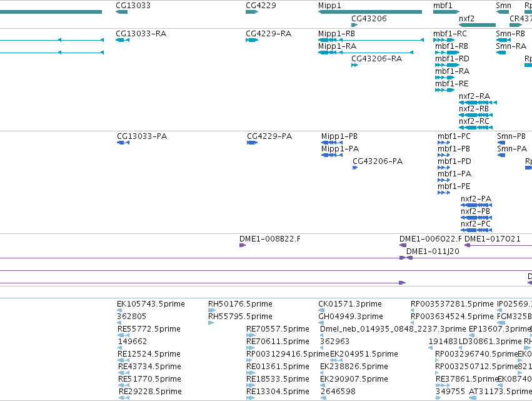Select the CG4229 gene arrow

tap(252, 12)
